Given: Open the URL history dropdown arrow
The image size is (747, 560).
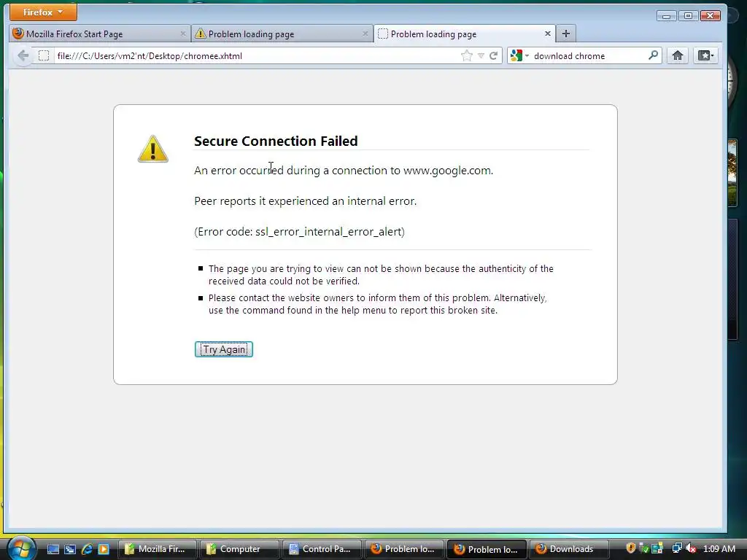Looking at the screenshot, I should tap(481, 55).
